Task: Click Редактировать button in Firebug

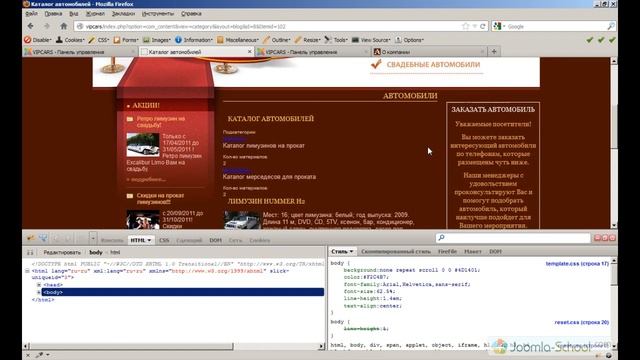Action: (x=62, y=252)
